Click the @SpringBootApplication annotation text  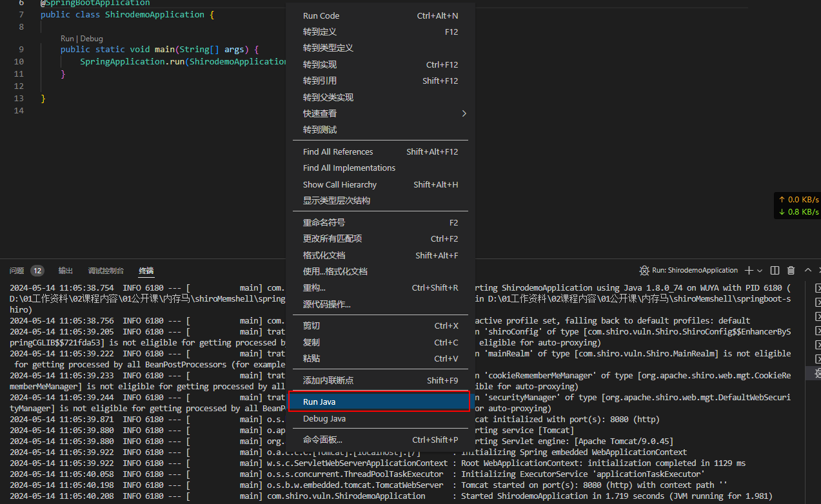tap(95, 3)
